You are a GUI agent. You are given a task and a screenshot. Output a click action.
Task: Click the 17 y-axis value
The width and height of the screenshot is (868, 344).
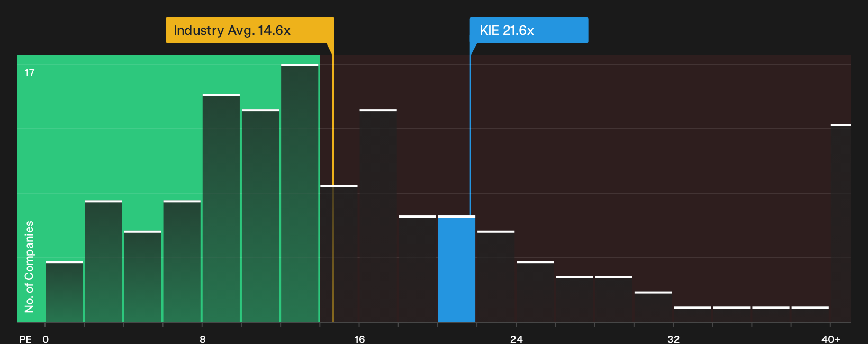30,73
